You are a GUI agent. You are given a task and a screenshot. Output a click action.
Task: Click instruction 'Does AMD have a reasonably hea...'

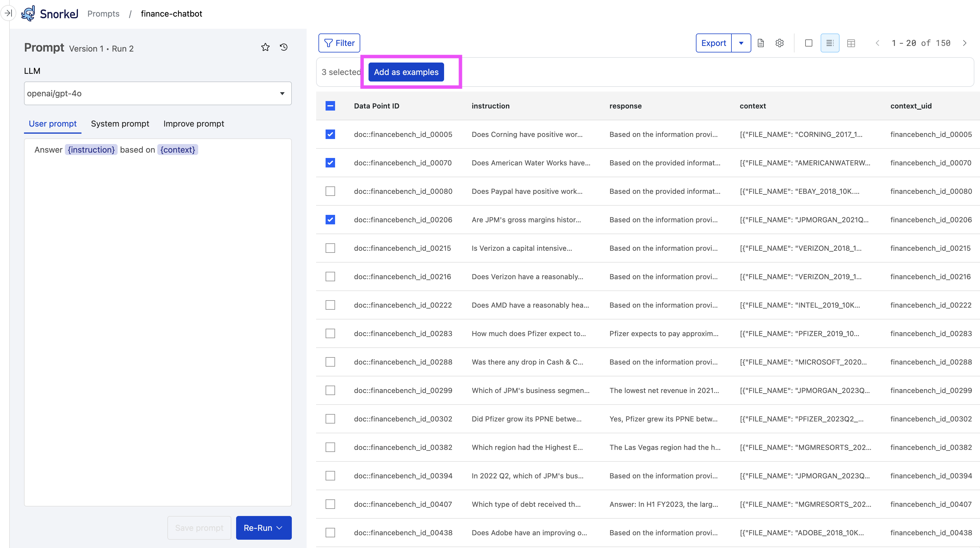tap(530, 305)
